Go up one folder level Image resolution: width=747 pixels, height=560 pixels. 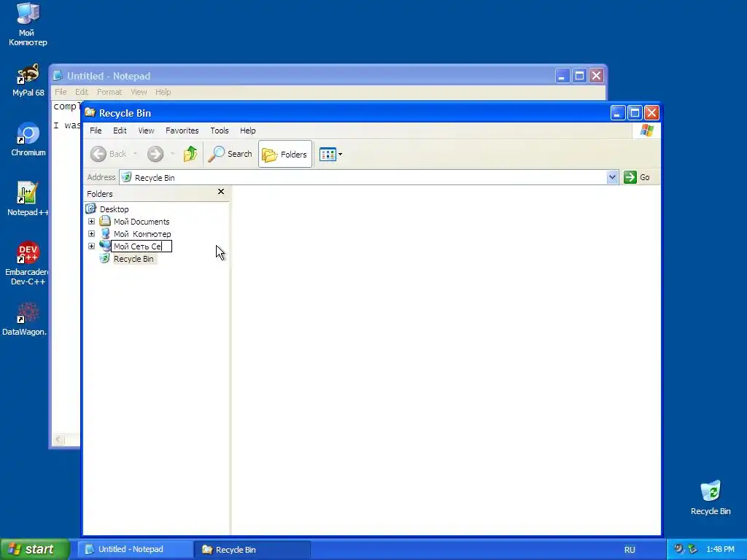pyautogui.click(x=190, y=154)
